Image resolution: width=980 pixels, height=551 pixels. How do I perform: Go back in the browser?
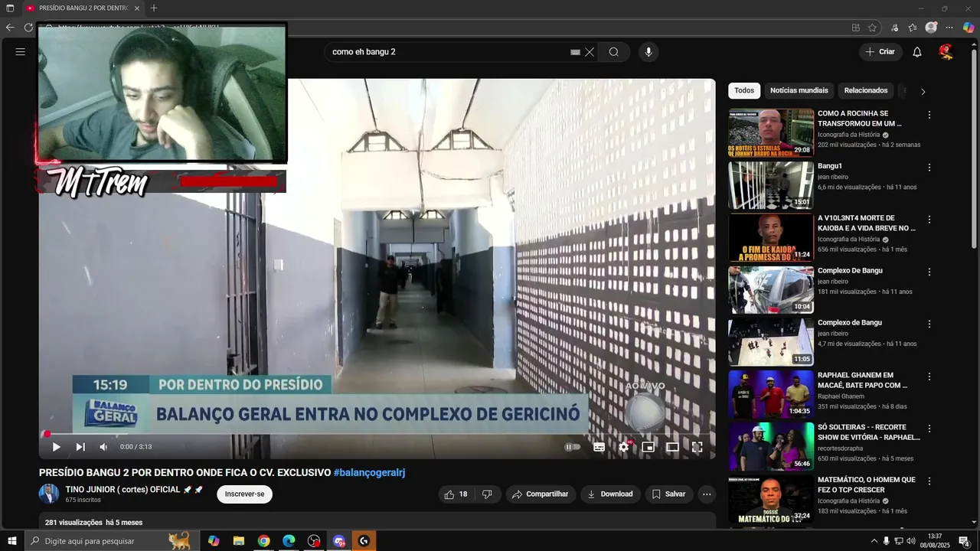10,28
